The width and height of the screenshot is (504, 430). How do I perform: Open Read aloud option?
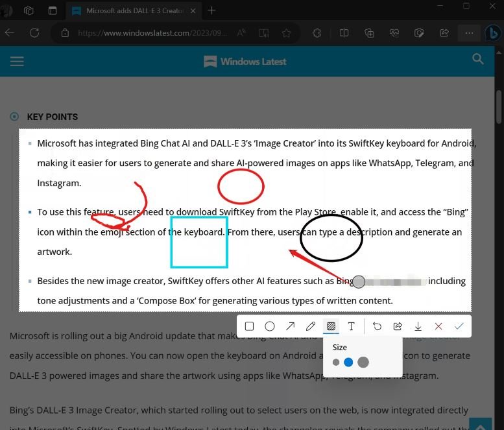(241, 33)
